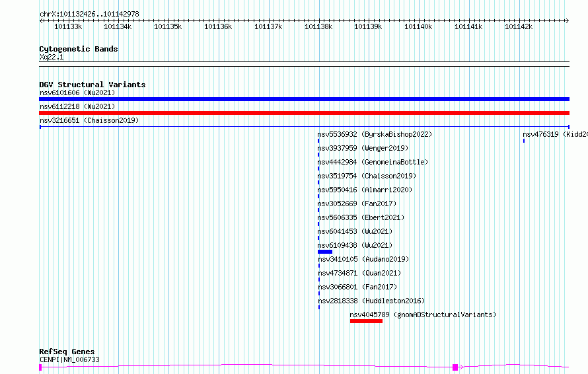Image resolution: width=588 pixels, height=374 pixels.
Task: Click the 101134k ruler tick label
Action: (118, 26)
